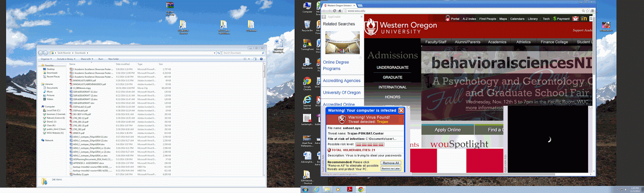Click the GRADUATE admissions link
Screen dimensions: 644x193
pyautogui.click(x=392, y=77)
